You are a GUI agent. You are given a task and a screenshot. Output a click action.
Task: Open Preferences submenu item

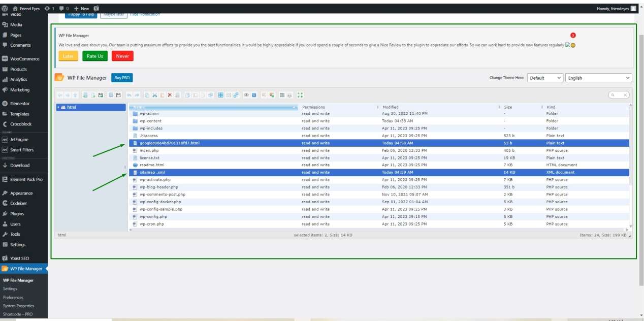tap(13, 297)
